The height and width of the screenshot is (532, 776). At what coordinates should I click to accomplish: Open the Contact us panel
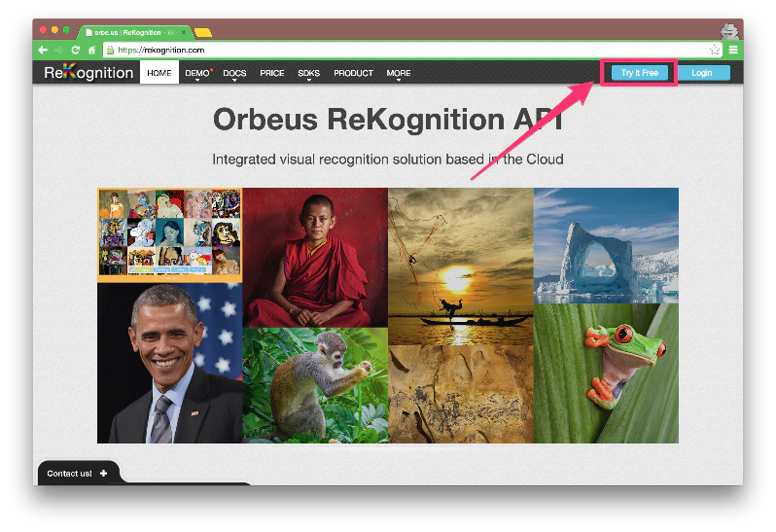[78, 473]
